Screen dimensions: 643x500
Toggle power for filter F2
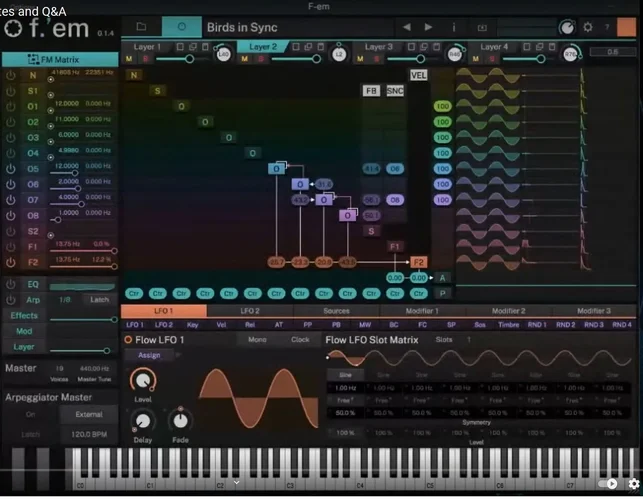tap(11, 262)
